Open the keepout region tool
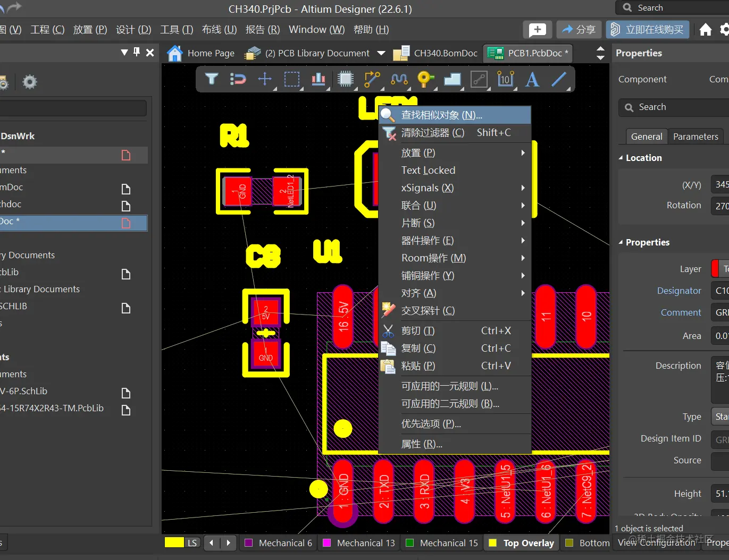Image resolution: width=729 pixels, height=560 pixels. click(479, 79)
